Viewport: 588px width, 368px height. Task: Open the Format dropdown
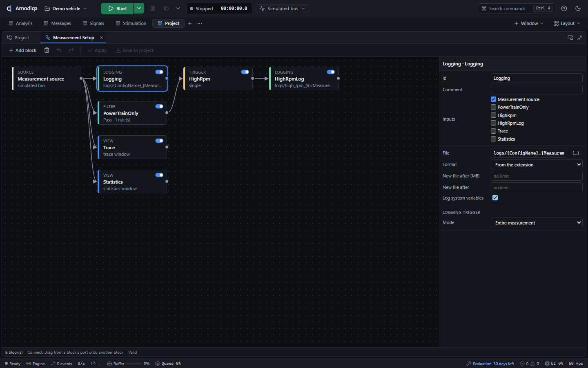point(537,165)
